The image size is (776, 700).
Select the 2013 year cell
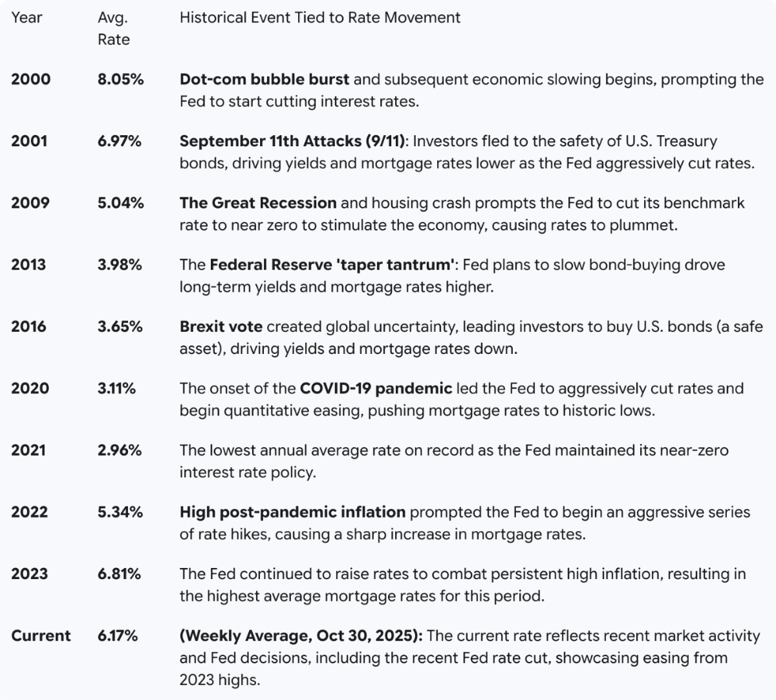tap(29, 265)
